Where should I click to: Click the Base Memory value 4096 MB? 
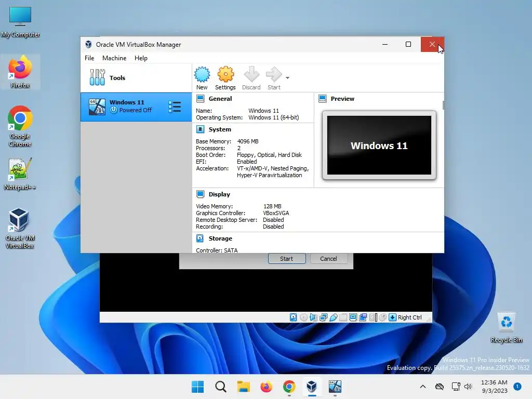coord(248,141)
